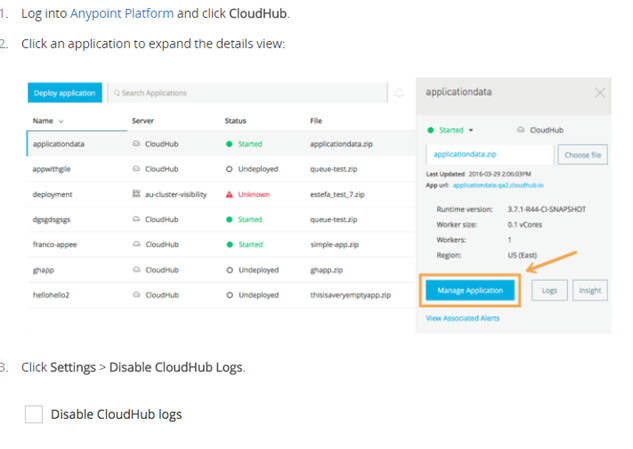Screen dimensions: 633x449
Task: Click the Undeployed circle icon for ghapp
Action: pos(230,270)
